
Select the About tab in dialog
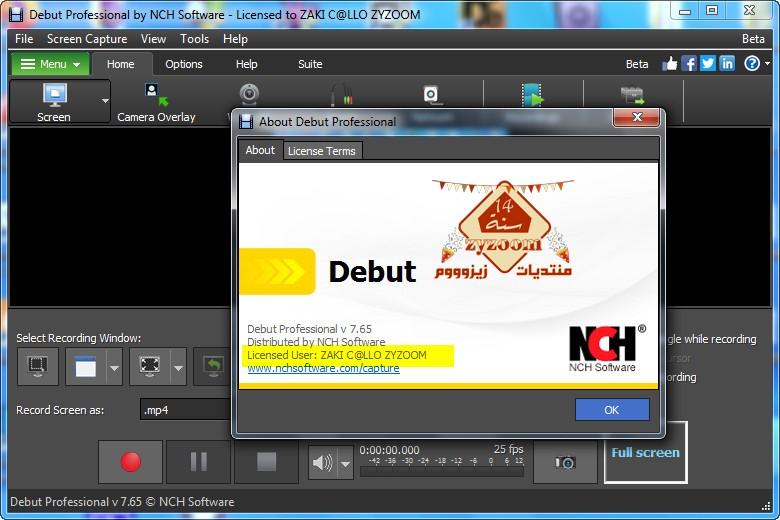point(260,150)
